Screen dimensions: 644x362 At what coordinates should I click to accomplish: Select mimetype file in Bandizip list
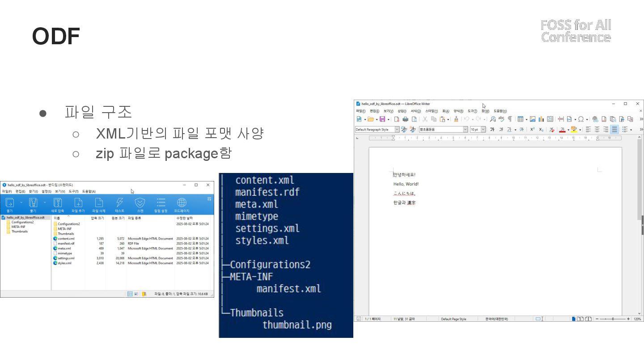pyautogui.click(x=65, y=253)
